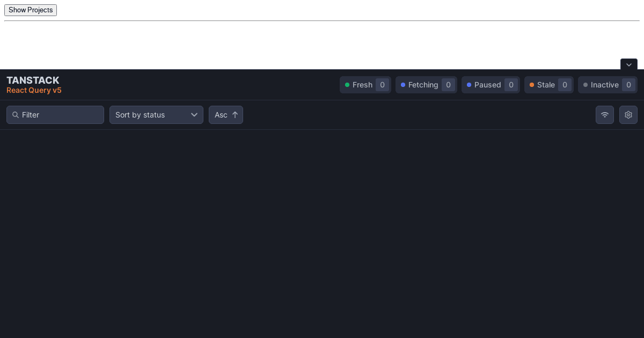Image resolution: width=644 pixels, height=338 pixels.
Task: Click the gray Inactive status dot
Action: (585, 85)
